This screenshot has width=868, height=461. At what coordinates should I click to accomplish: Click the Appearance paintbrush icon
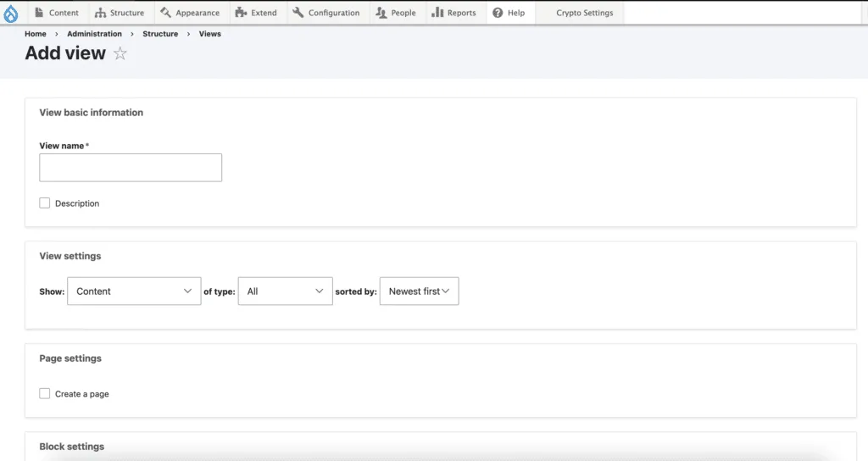[165, 12]
